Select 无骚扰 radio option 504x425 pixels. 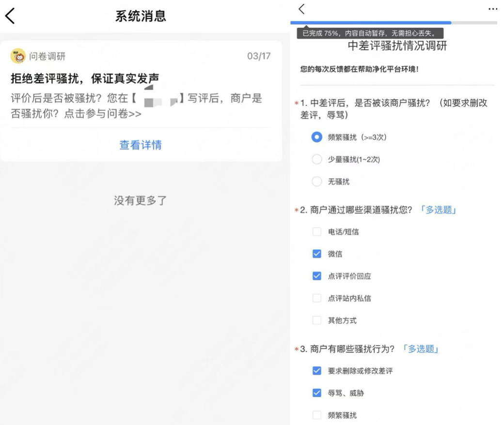316,182
